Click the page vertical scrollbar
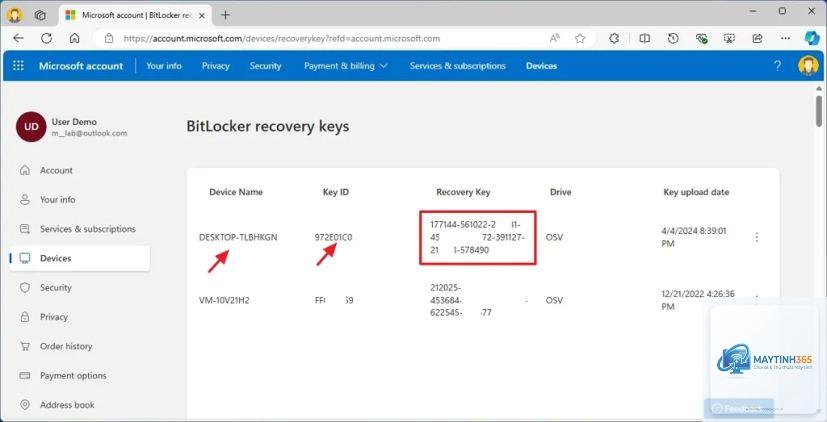 819,110
